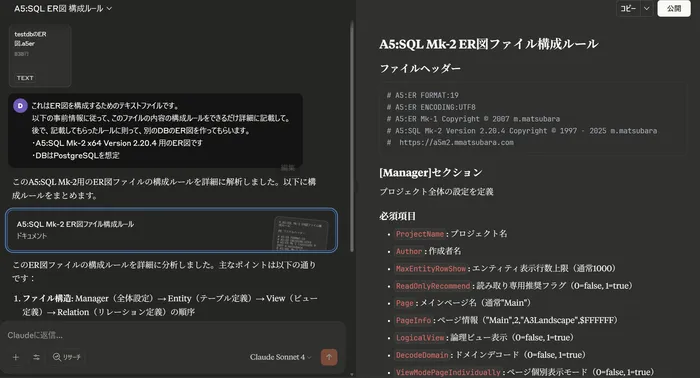Open the A5:SQL Mk-2 document artifact card
Screen dimensions: 700x378
pos(171,230)
